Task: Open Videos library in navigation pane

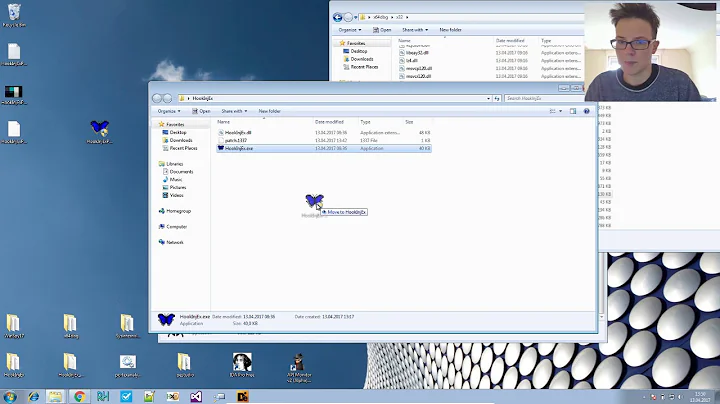Action: tap(176, 195)
